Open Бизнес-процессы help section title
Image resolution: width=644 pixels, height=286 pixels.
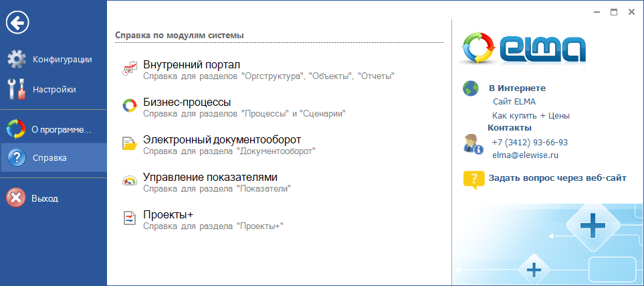click(187, 102)
